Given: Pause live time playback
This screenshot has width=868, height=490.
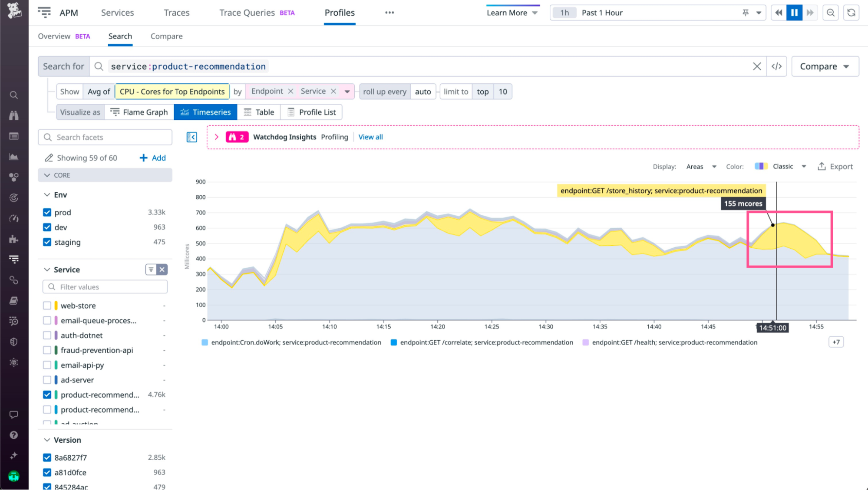Looking at the screenshot, I should point(794,13).
